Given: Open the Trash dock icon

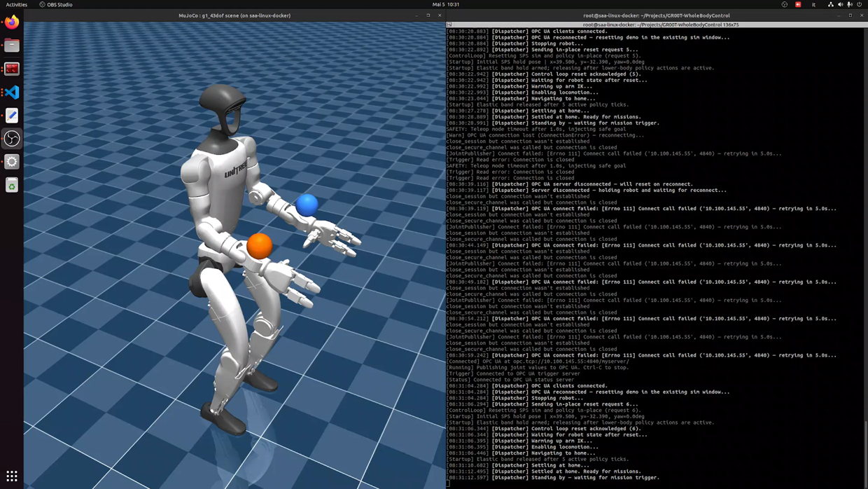Looking at the screenshot, I should (x=12, y=185).
